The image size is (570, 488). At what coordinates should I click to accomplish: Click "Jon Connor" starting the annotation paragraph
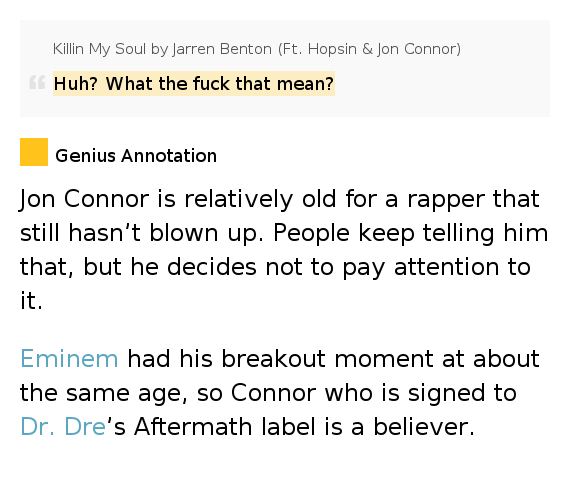84,199
